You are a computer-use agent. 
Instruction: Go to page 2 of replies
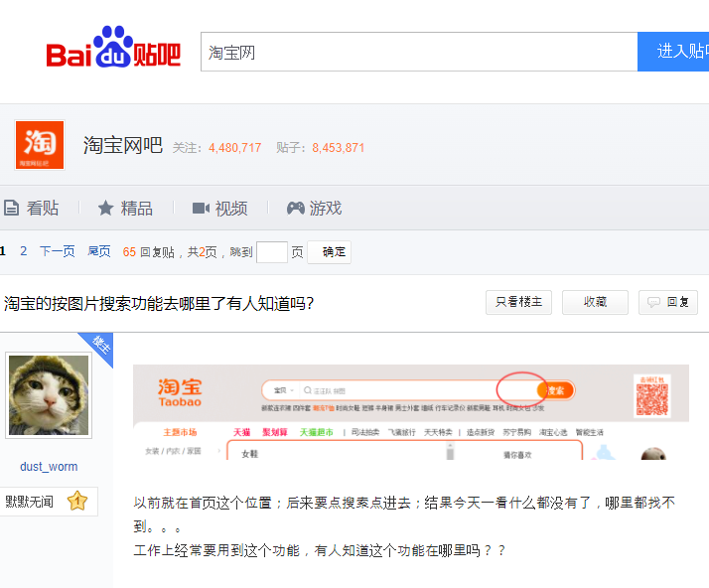pos(24,251)
